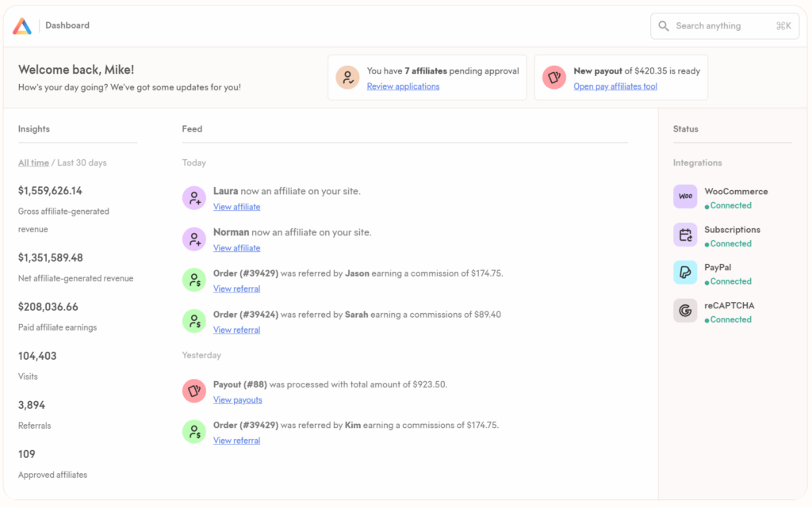The image size is (812, 508).
Task: Click the pending affiliates approval icon
Action: 347,78
